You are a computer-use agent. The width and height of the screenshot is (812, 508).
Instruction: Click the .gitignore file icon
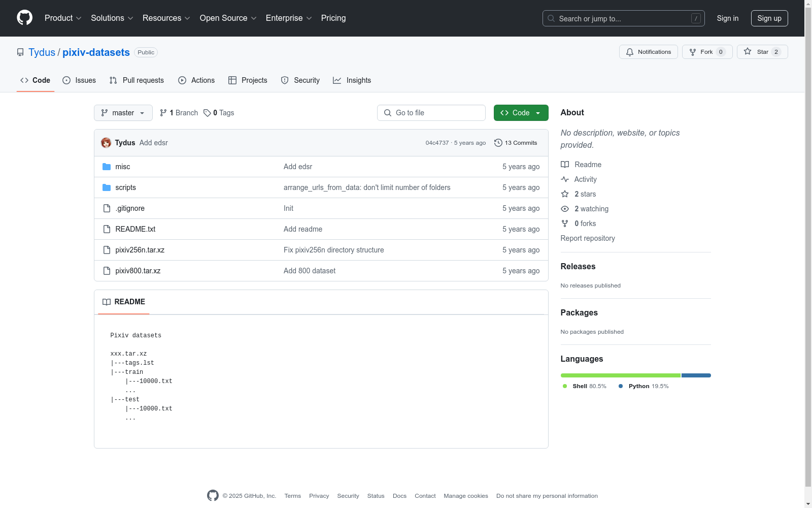[107, 208]
